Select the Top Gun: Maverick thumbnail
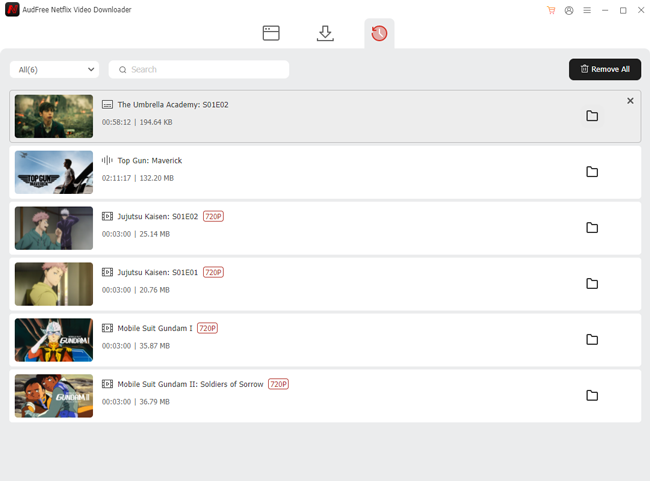Viewport: 650px width, 481px height. (54, 172)
